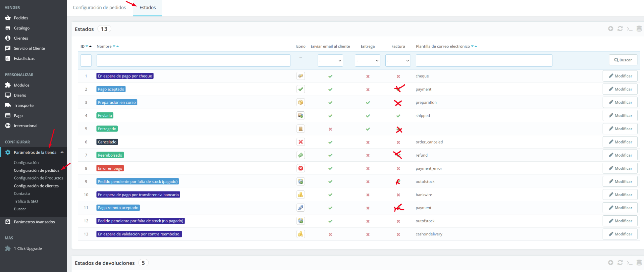The height and width of the screenshot is (272, 644).
Task: Toggle Factura status for Enviado row
Action: pyautogui.click(x=398, y=116)
